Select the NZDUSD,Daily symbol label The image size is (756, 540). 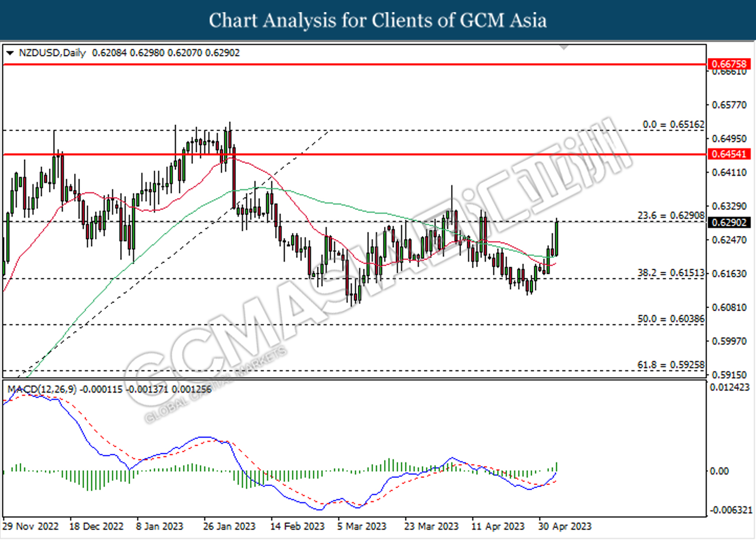[x=52, y=53]
